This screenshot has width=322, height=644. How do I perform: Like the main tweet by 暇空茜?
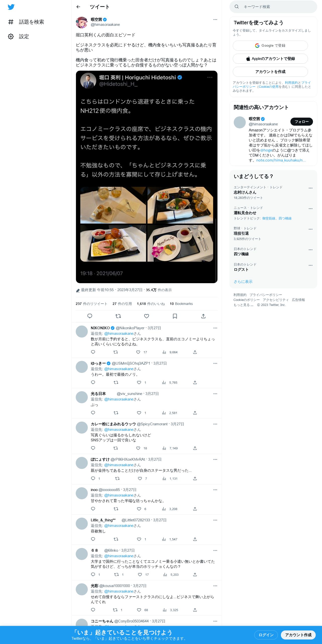(x=147, y=316)
